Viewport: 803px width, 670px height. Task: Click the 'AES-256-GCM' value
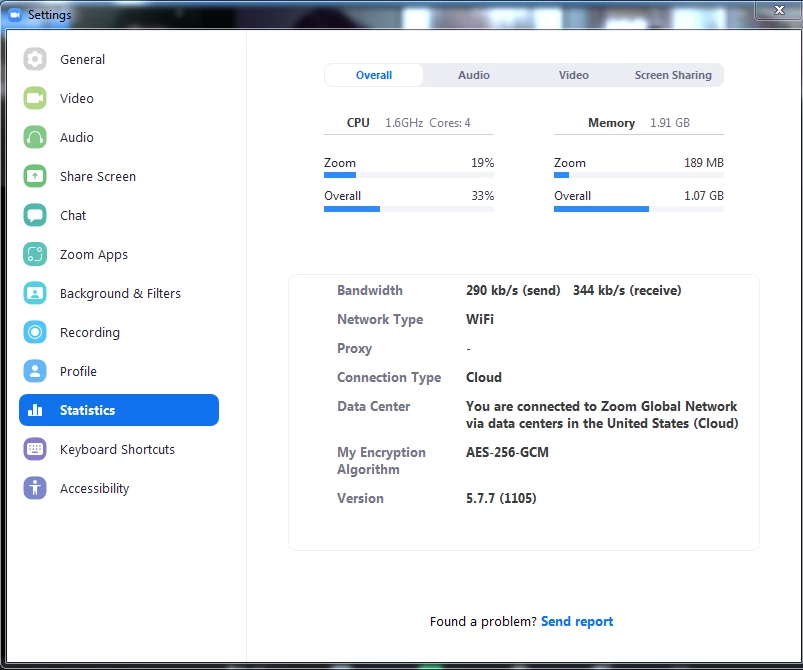click(507, 452)
